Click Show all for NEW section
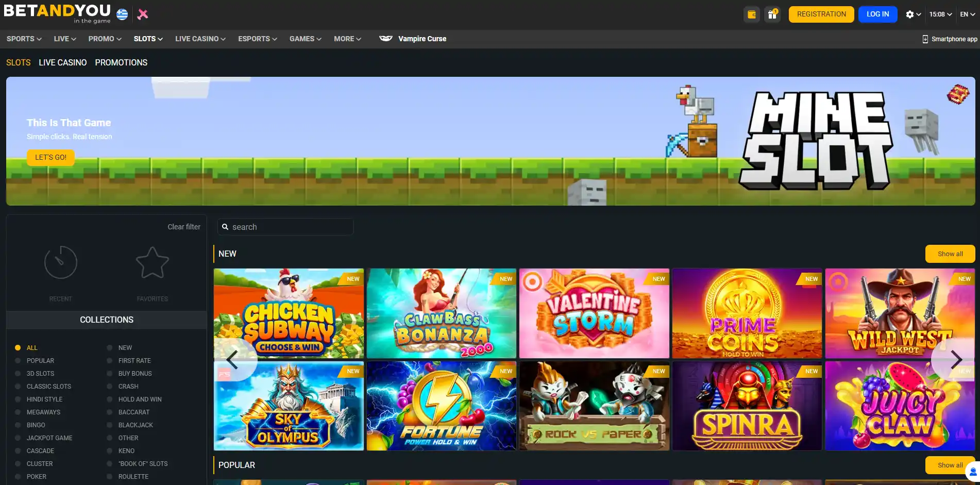 click(x=950, y=254)
